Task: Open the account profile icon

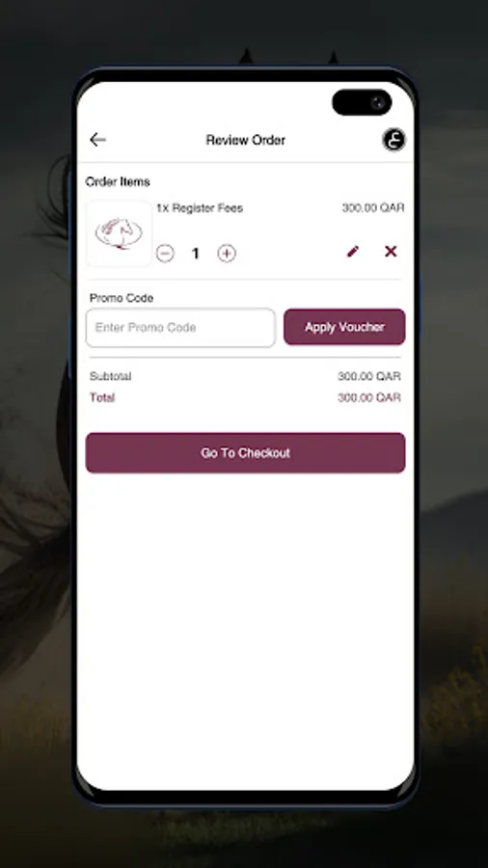Action: tap(393, 140)
